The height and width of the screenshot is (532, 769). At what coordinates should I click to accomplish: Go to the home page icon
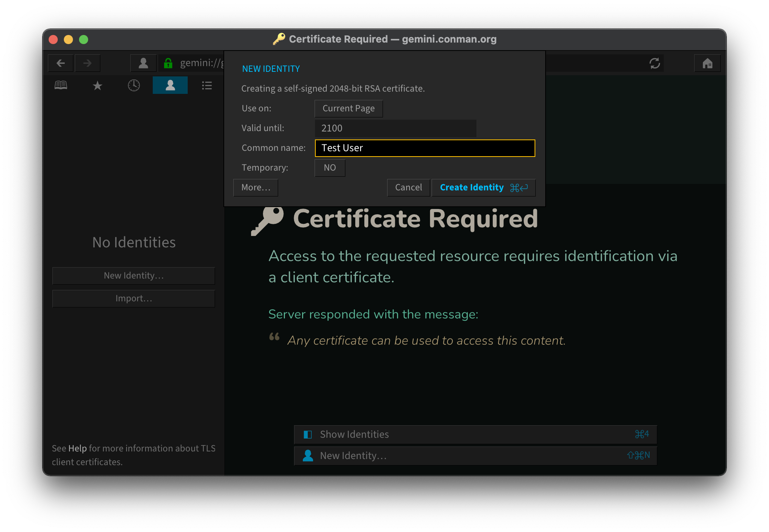707,63
